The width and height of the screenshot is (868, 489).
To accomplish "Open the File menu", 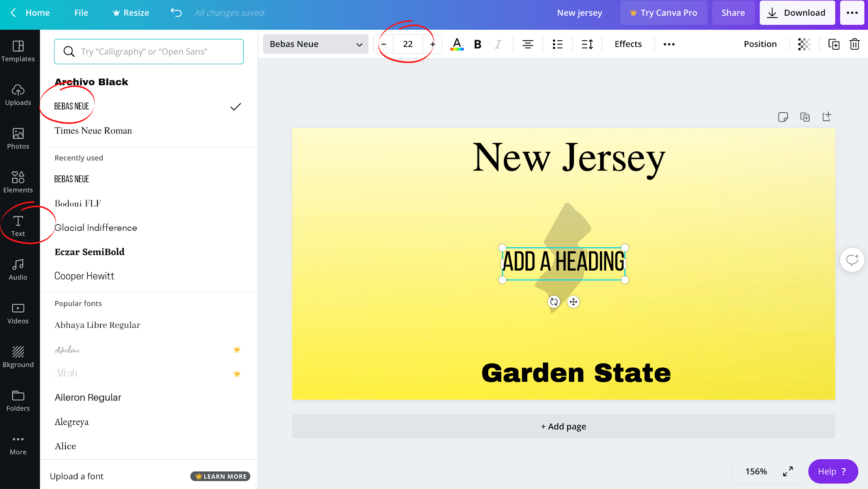I will point(81,13).
